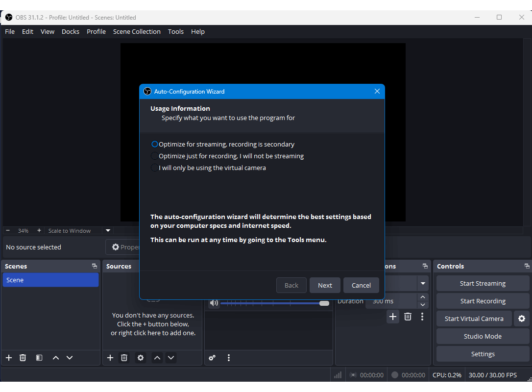The width and height of the screenshot is (532, 392).
Task: Zoom in preview with plus button
Action: click(39, 230)
